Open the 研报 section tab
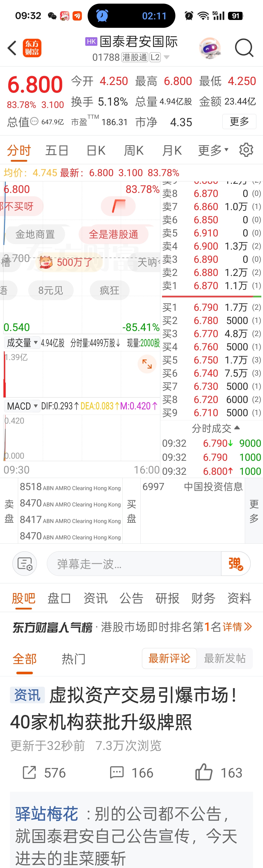The height and width of the screenshot is (868, 263). pyautogui.click(x=167, y=598)
